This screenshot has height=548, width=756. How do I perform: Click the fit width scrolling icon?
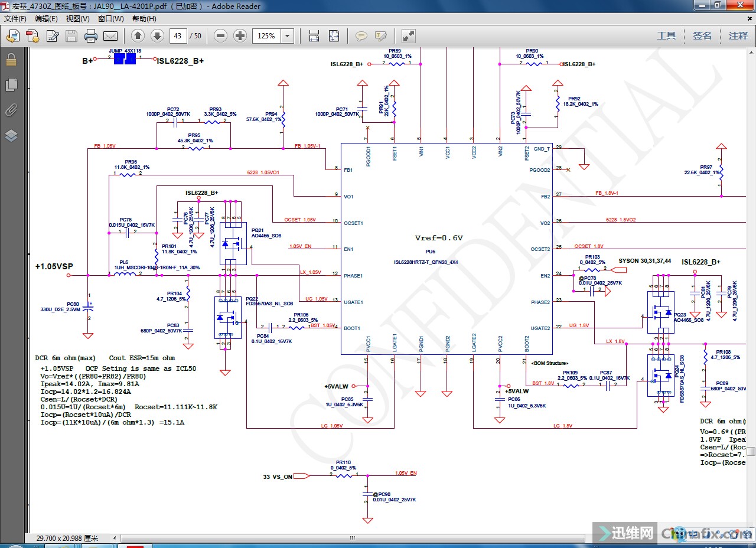point(314,36)
